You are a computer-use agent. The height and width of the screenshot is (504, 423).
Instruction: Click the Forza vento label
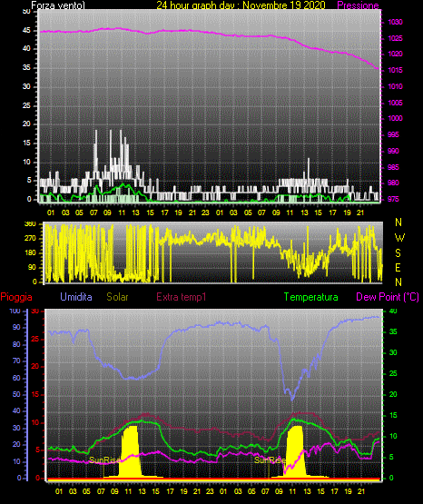coord(58,5)
